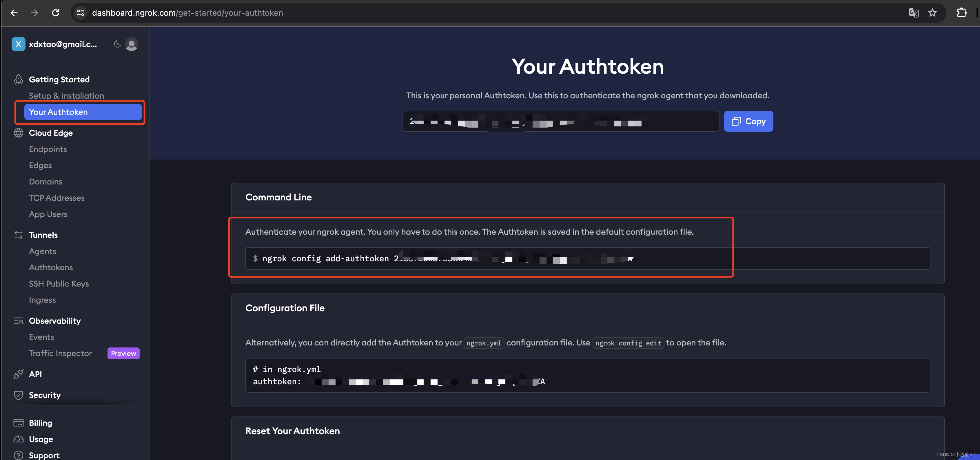Click the authtoken value field
The image size is (980, 460).
click(x=561, y=121)
